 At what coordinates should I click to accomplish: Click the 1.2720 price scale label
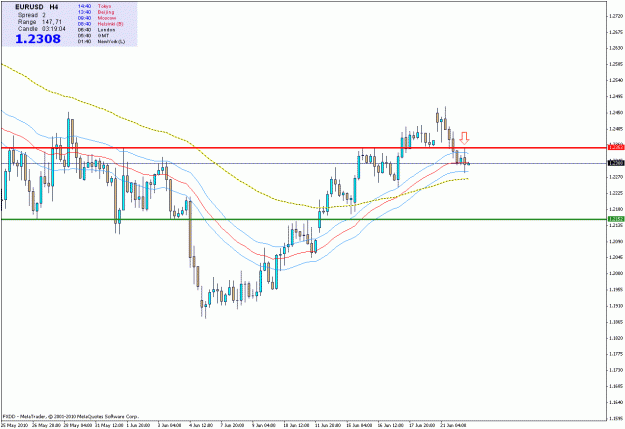tap(616, 16)
